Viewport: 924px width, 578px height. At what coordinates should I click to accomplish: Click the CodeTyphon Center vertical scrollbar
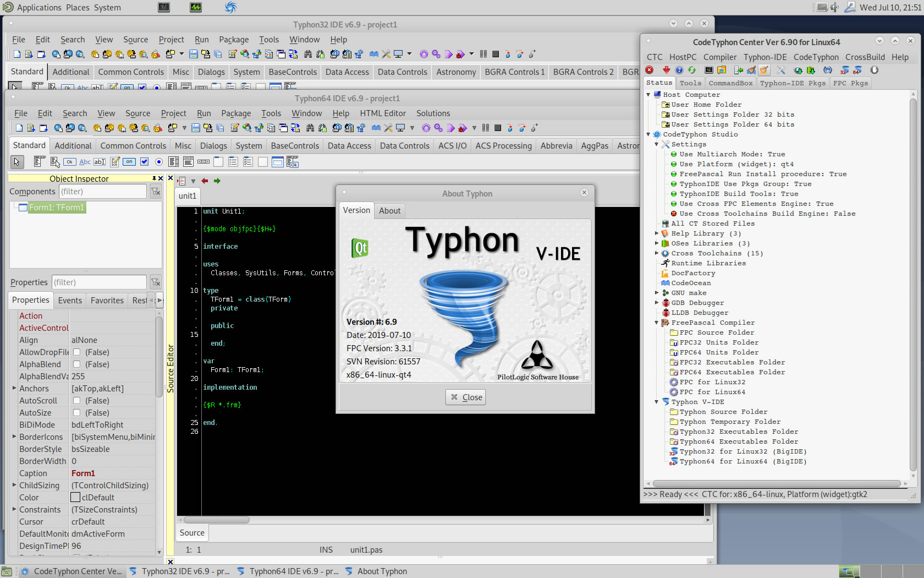(913, 285)
